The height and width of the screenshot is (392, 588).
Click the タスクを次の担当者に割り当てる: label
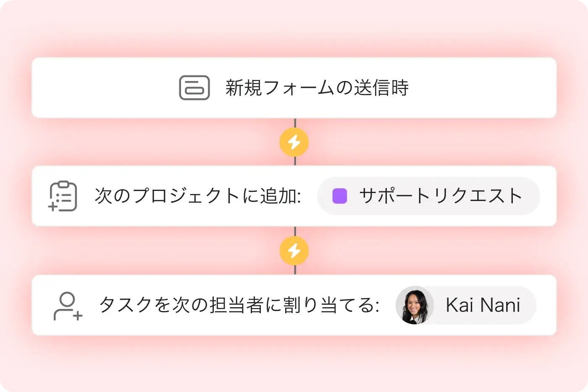[x=239, y=305]
